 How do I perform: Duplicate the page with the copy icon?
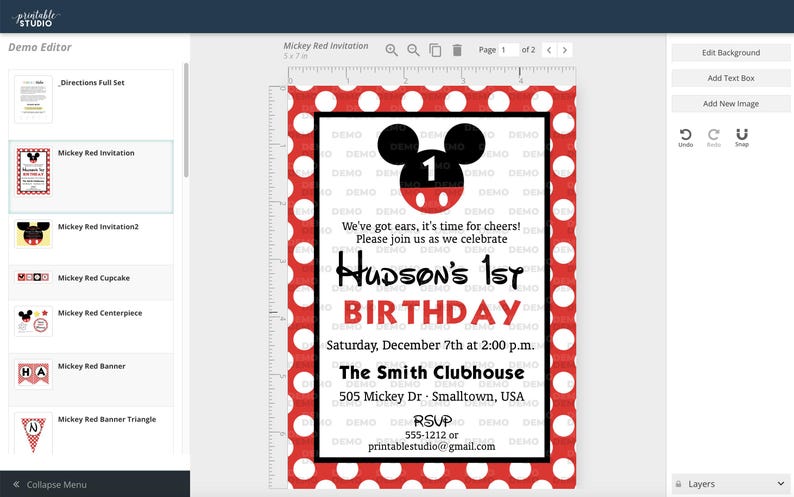click(x=435, y=50)
